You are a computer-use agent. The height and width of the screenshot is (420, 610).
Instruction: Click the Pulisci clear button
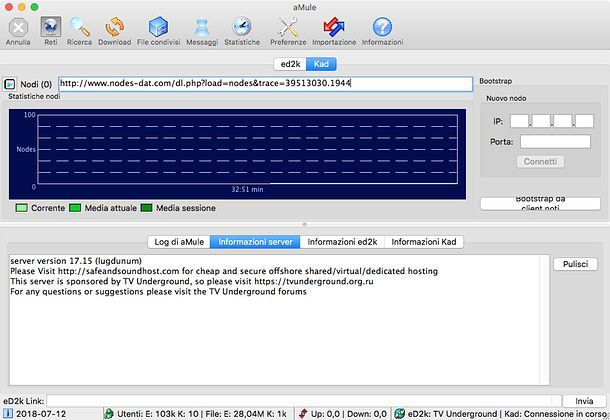pos(575,264)
